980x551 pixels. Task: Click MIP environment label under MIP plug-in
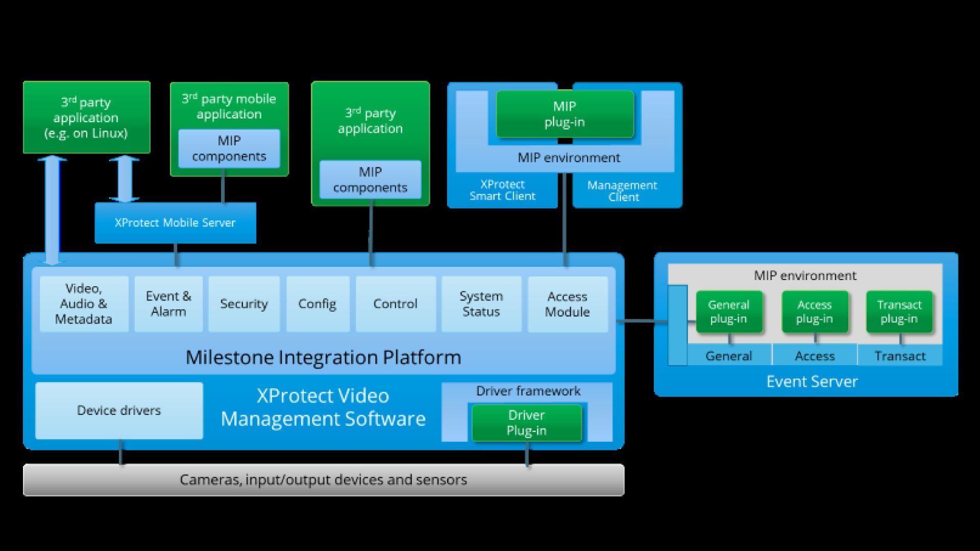tap(569, 158)
